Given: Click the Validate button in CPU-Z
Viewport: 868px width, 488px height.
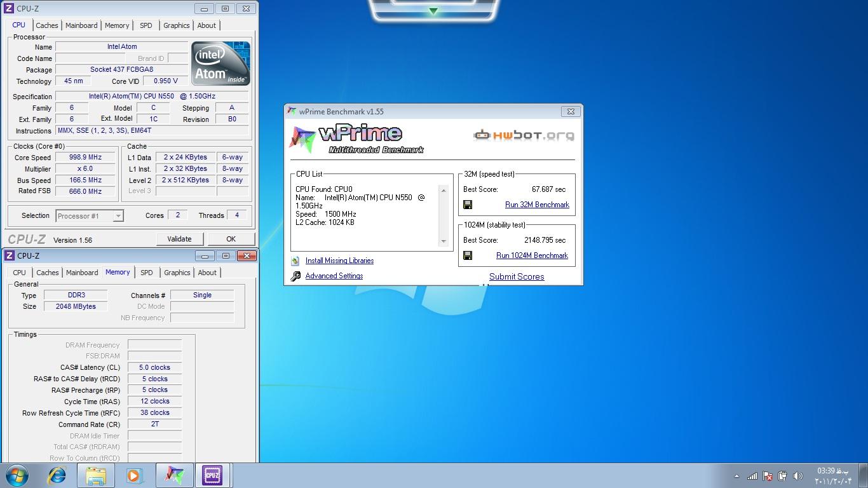Looking at the screenshot, I should [179, 239].
